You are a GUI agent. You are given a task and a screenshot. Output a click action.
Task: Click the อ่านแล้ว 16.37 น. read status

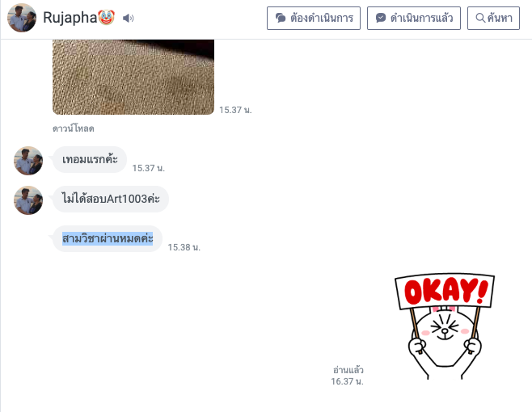(348, 376)
